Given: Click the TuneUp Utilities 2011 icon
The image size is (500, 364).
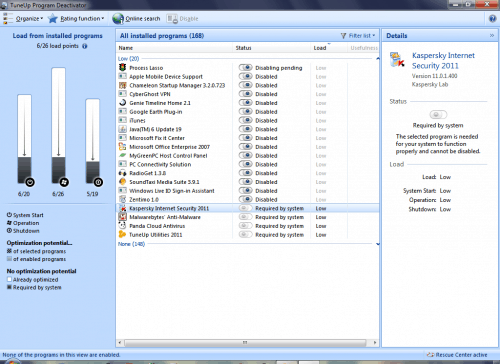Looking at the screenshot, I should click(122, 234).
